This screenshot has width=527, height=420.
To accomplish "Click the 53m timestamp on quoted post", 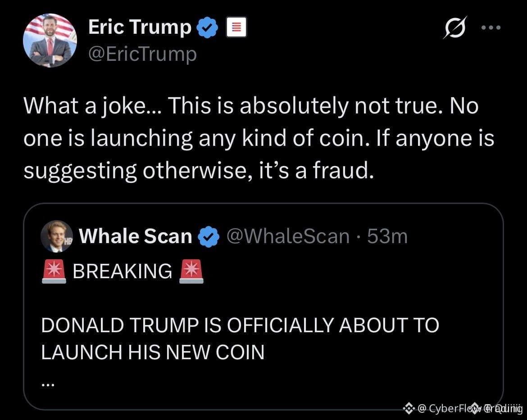I will [387, 236].
